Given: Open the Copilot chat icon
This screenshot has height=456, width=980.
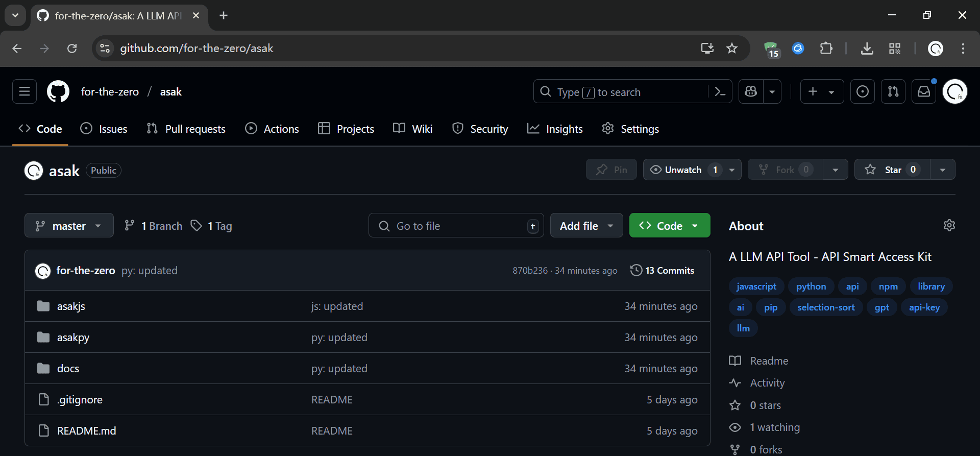Looking at the screenshot, I should tap(751, 92).
